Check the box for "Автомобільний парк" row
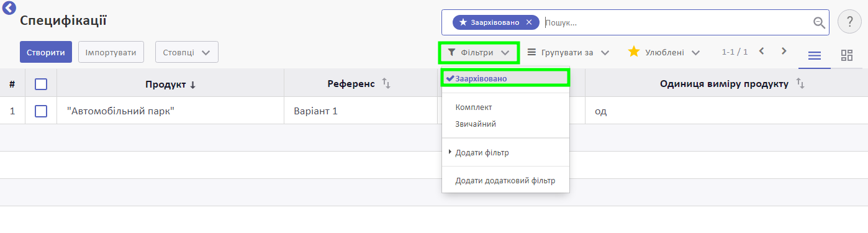 [41, 111]
